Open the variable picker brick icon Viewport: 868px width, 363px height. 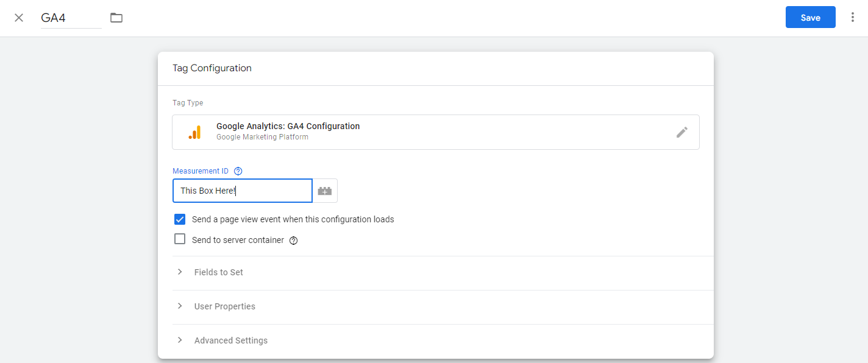[325, 191]
